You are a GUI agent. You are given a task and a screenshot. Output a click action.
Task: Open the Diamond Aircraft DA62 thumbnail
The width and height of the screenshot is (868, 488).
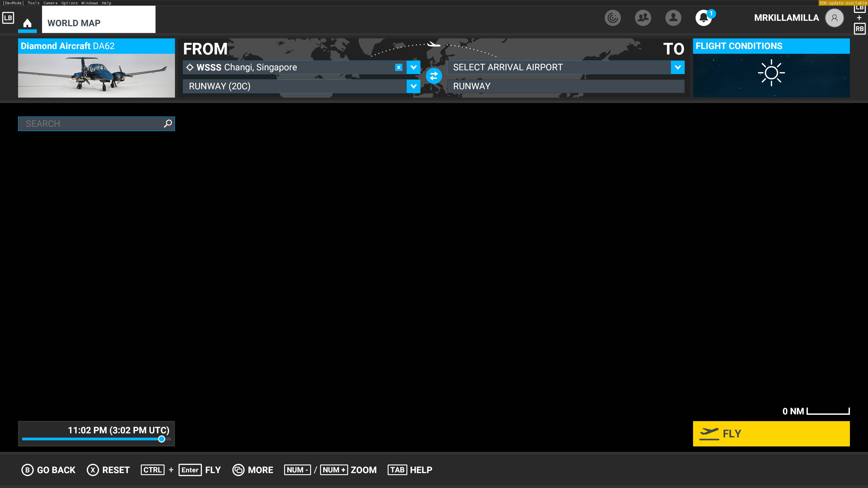tap(96, 75)
